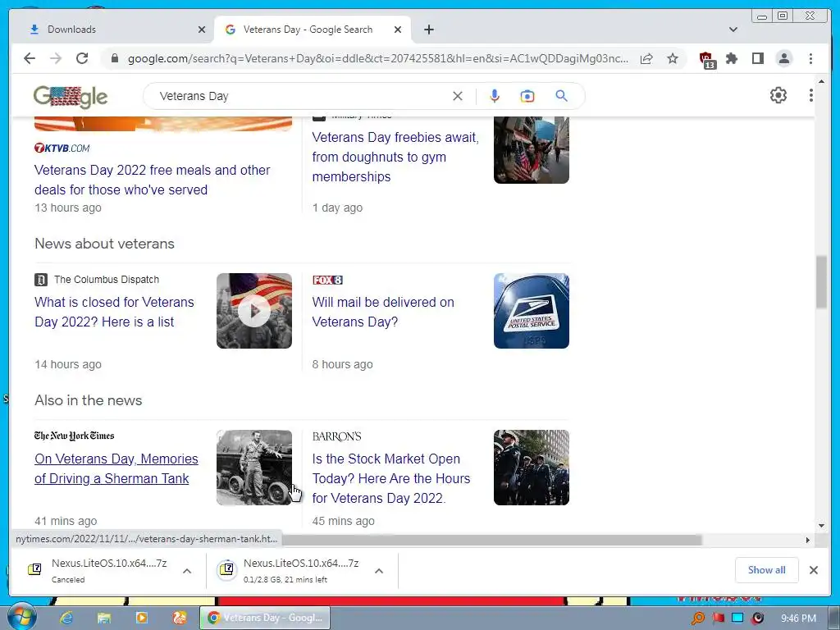Open Will mail be delivered article
The width and height of the screenshot is (840, 630).
point(383,312)
